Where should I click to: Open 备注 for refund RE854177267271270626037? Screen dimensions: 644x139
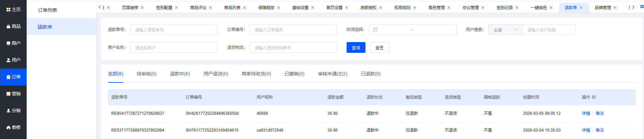(x=600, y=113)
